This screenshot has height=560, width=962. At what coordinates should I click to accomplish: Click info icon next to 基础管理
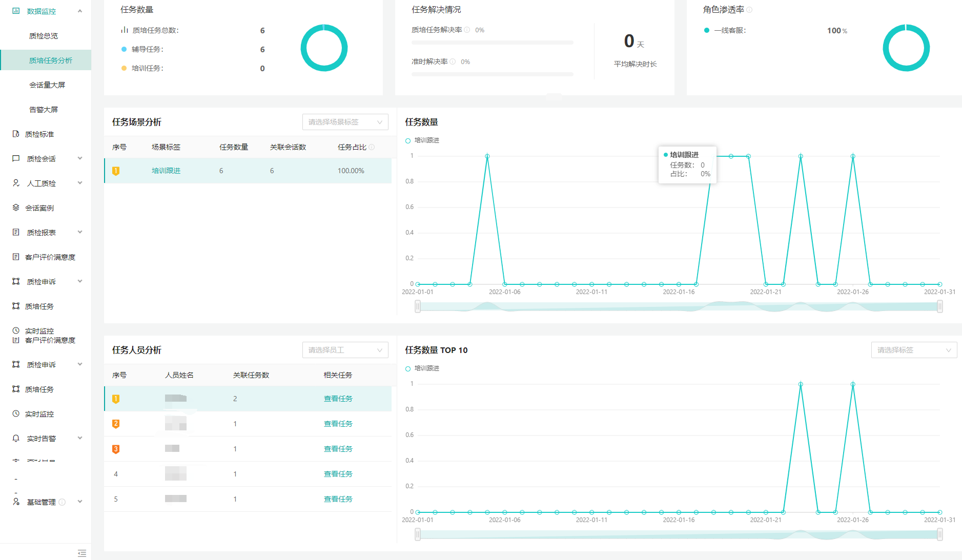point(62,502)
